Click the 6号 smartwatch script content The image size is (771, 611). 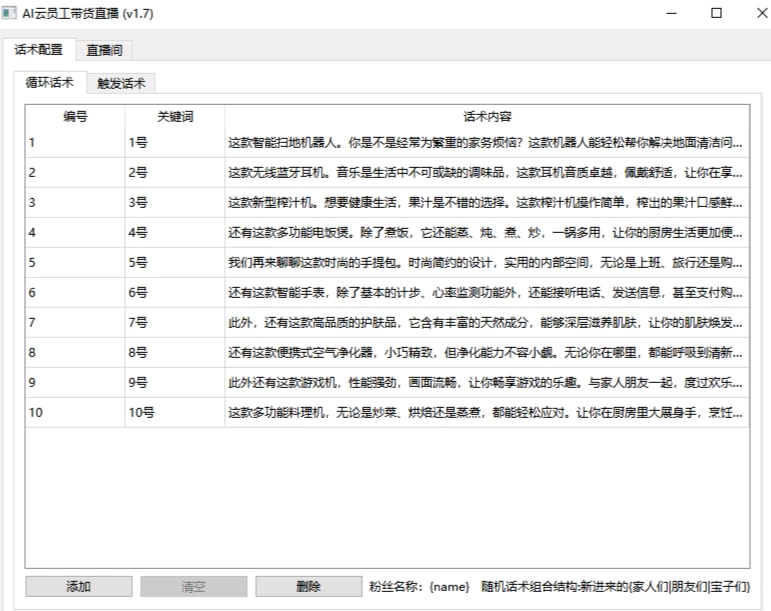[486, 293]
